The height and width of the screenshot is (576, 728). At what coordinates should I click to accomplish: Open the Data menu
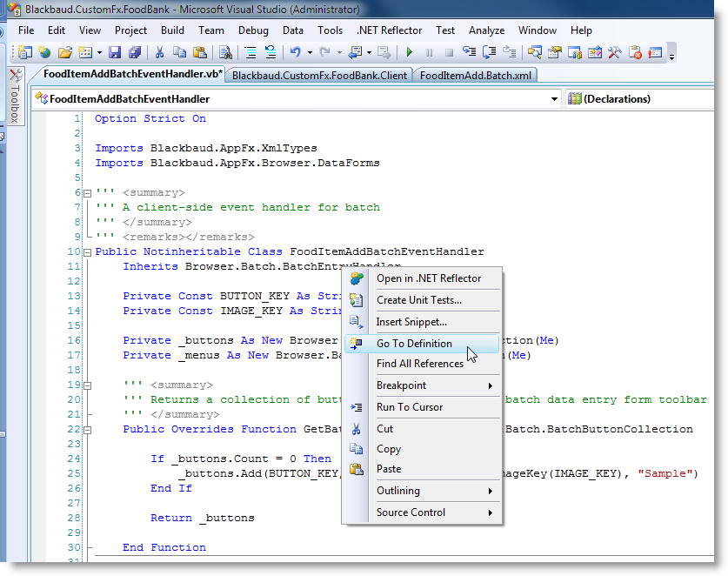click(x=292, y=30)
